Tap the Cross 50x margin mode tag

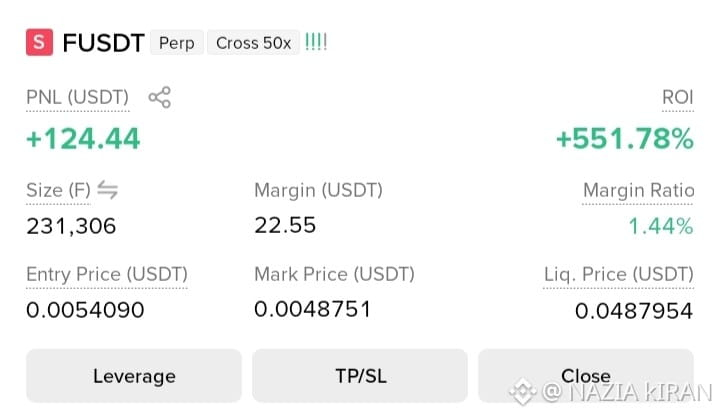(253, 43)
